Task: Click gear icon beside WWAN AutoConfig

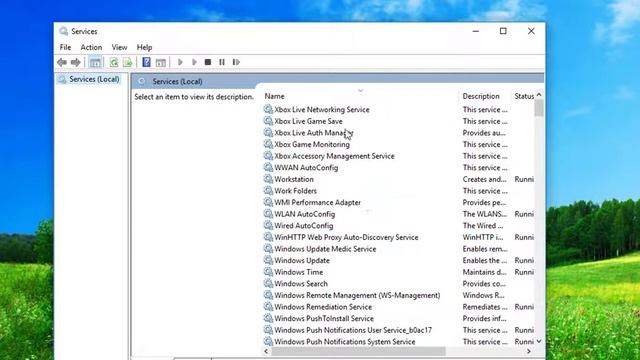Action: pos(268,167)
